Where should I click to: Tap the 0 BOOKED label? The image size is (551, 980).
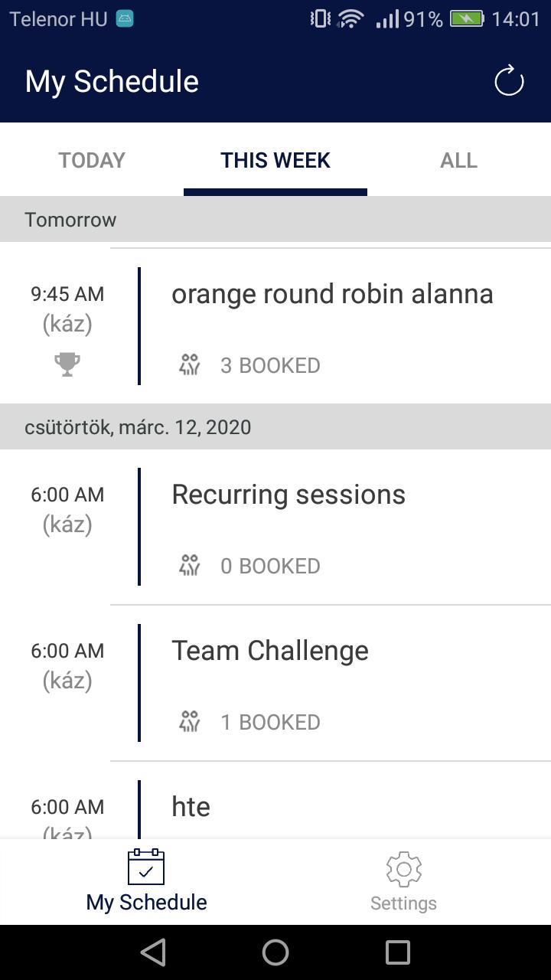(270, 566)
